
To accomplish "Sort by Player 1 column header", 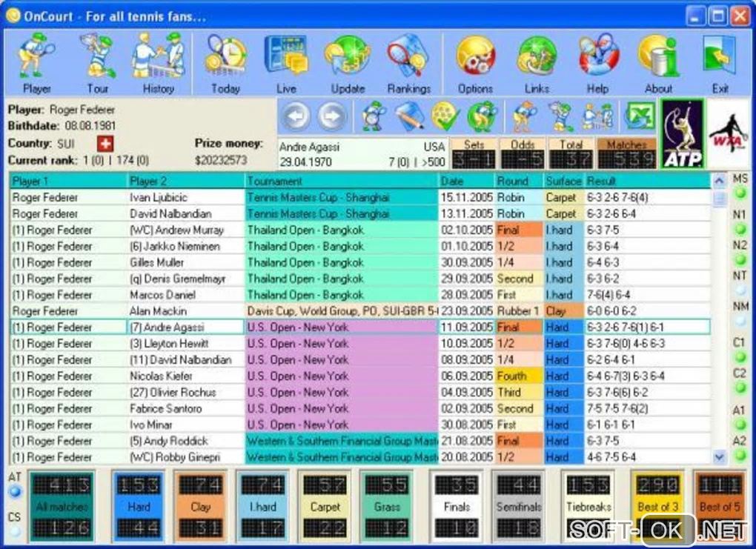I will [68, 182].
